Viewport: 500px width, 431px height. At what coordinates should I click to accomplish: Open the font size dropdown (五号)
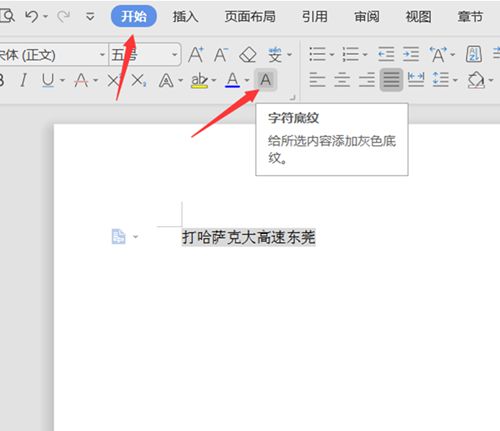[175, 54]
